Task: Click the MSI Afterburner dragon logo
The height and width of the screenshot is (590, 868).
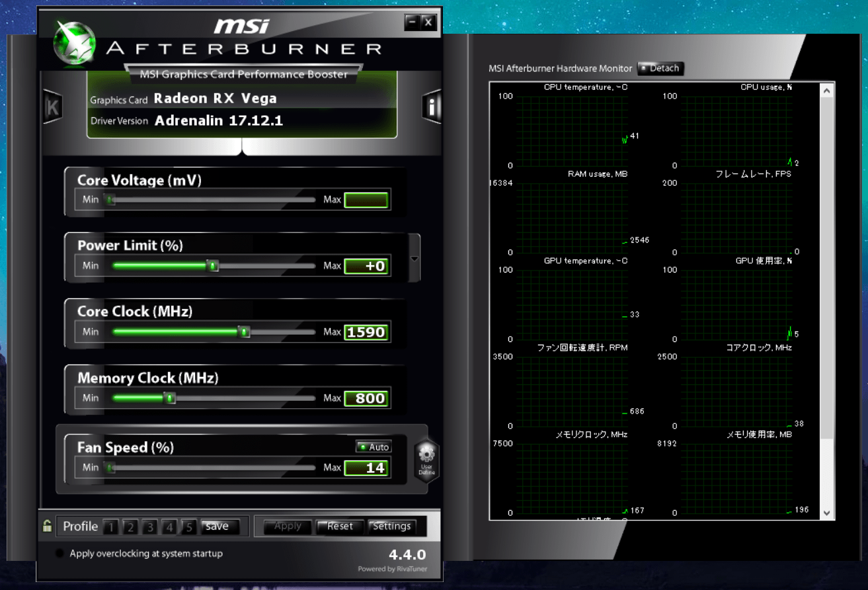Action: click(75, 44)
